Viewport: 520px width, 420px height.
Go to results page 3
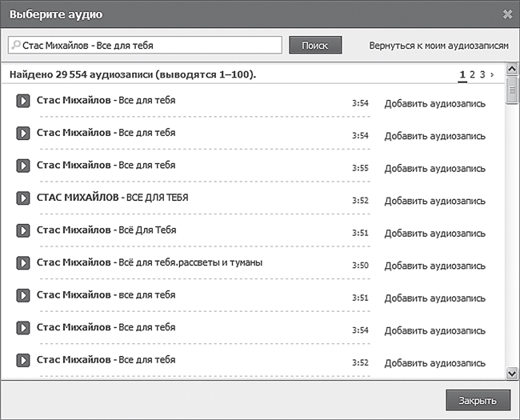coord(482,74)
